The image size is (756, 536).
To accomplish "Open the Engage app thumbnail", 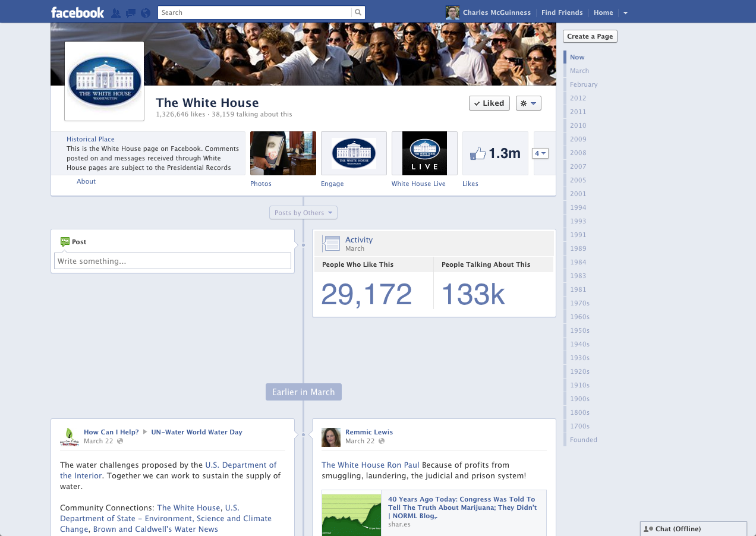I will tap(354, 153).
